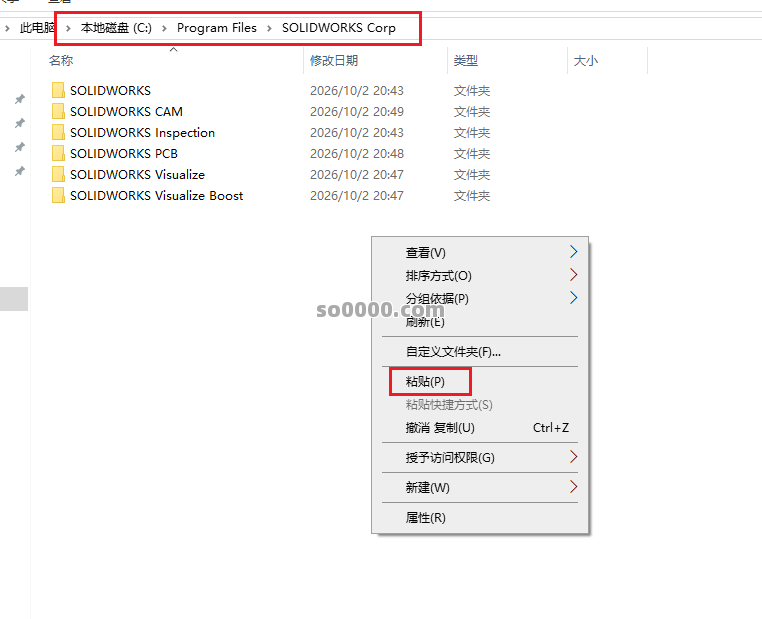
Task: Choose 自定义文件夹(F)... menu entry
Action: pos(480,351)
